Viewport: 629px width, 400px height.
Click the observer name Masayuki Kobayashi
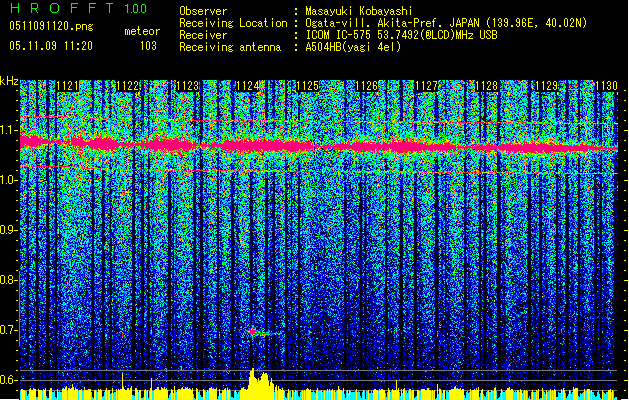pos(361,10)
